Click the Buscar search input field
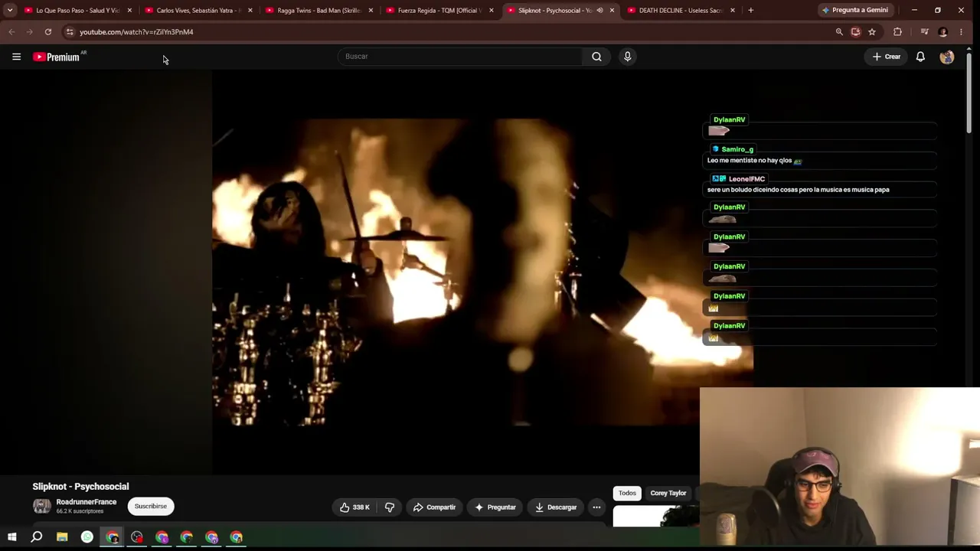Viewport: 980px width, 551px height. [459, 57]
